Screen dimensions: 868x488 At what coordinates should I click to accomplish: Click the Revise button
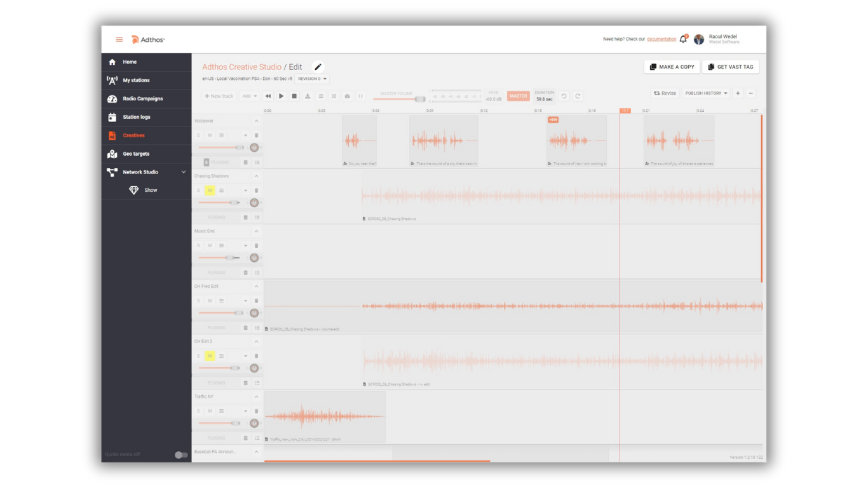(665, 93)
